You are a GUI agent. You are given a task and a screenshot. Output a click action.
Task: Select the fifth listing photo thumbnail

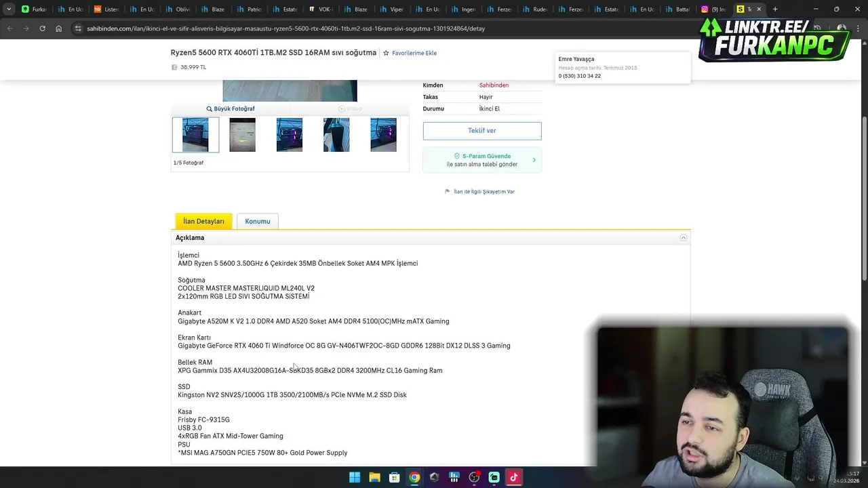pos(383,134)
